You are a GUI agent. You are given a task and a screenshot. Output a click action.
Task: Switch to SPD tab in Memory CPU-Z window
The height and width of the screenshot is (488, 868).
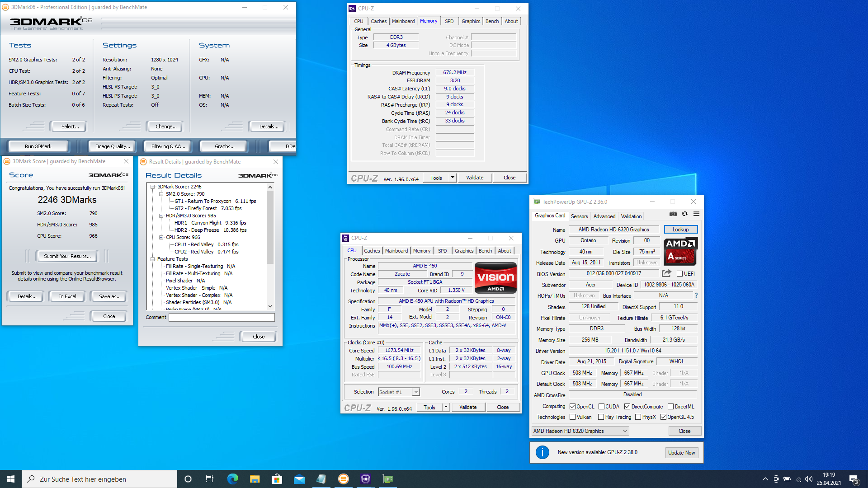coord(449,21)
